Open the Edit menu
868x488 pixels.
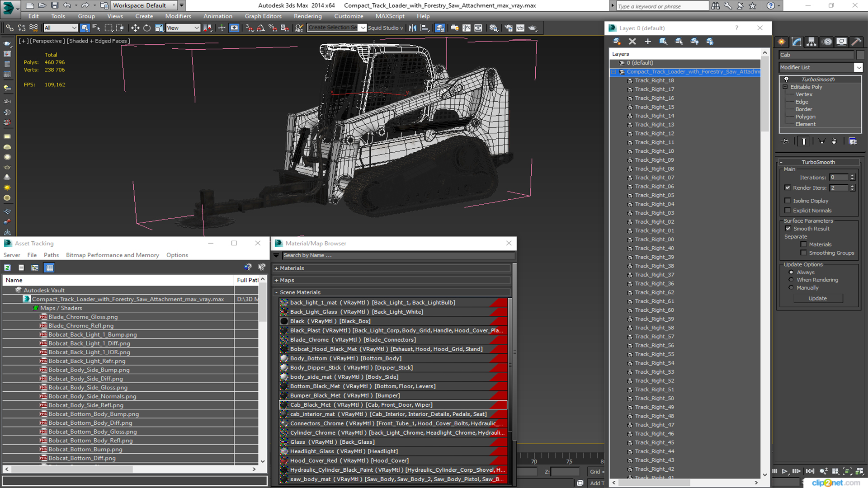[33, 16]
